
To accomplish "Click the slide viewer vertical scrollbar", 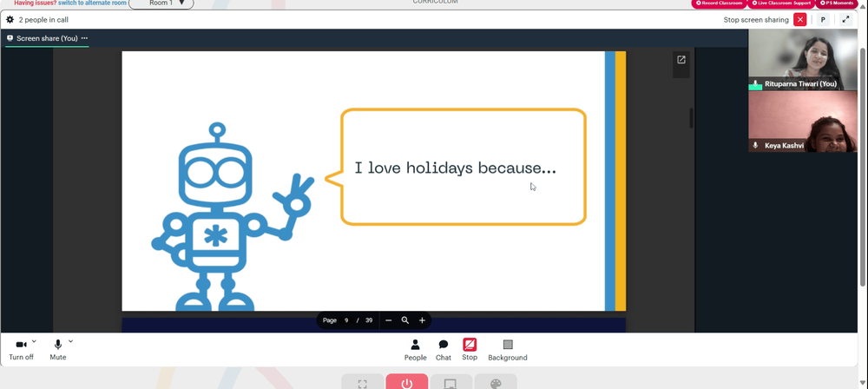I will click(x=692, y=118).
